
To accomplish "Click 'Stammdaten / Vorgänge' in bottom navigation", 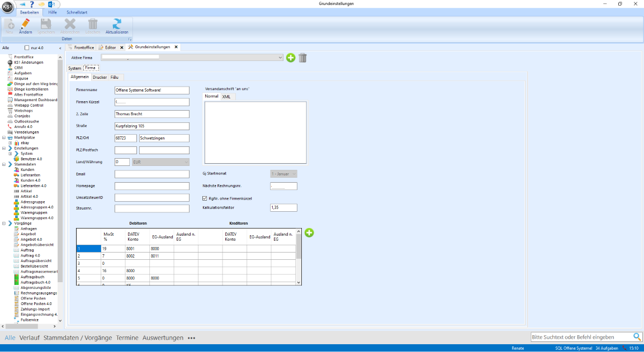I will [78, 337].
